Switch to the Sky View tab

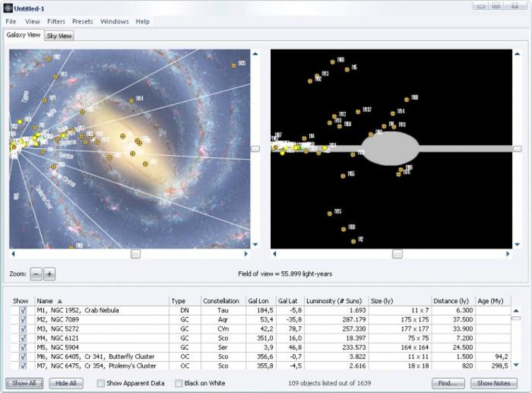click(59, 35)
